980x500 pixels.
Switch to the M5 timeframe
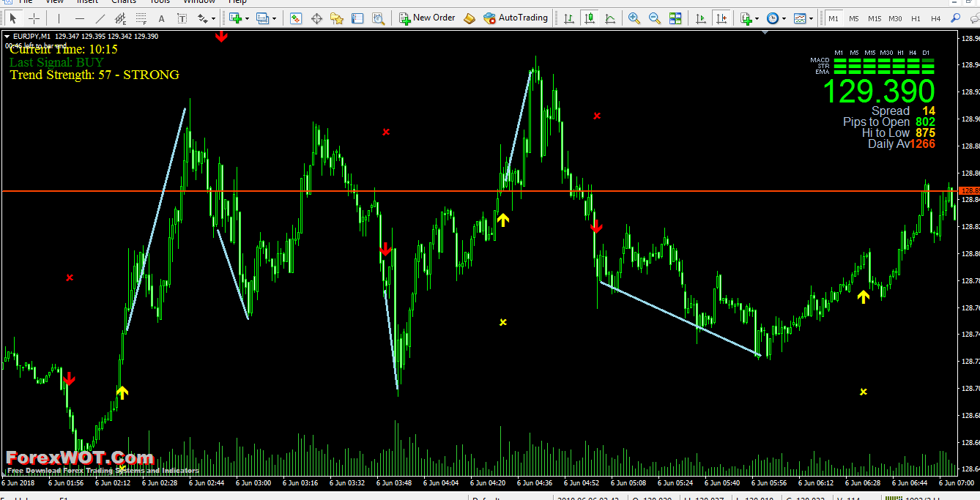tap(854, 18)
